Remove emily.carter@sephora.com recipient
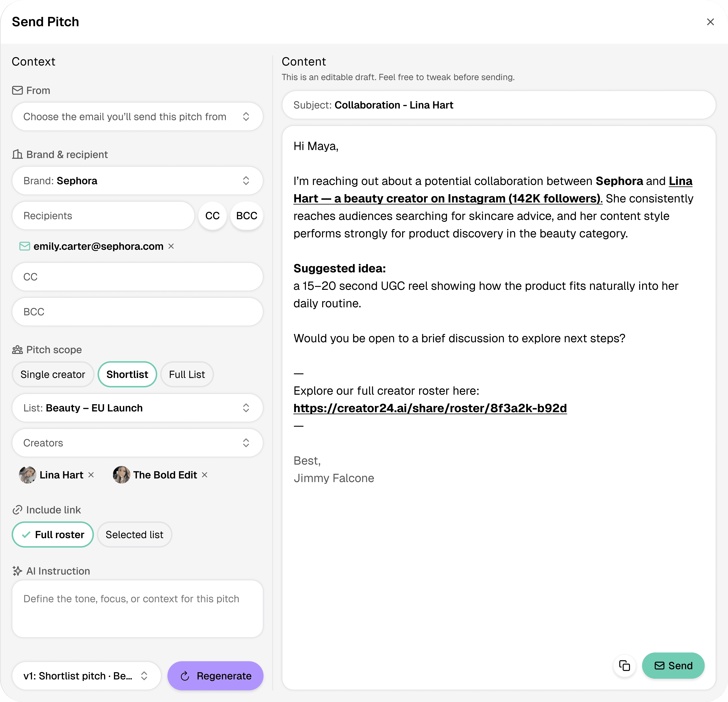This screenshot has width=728, height=702. point(171,246)
